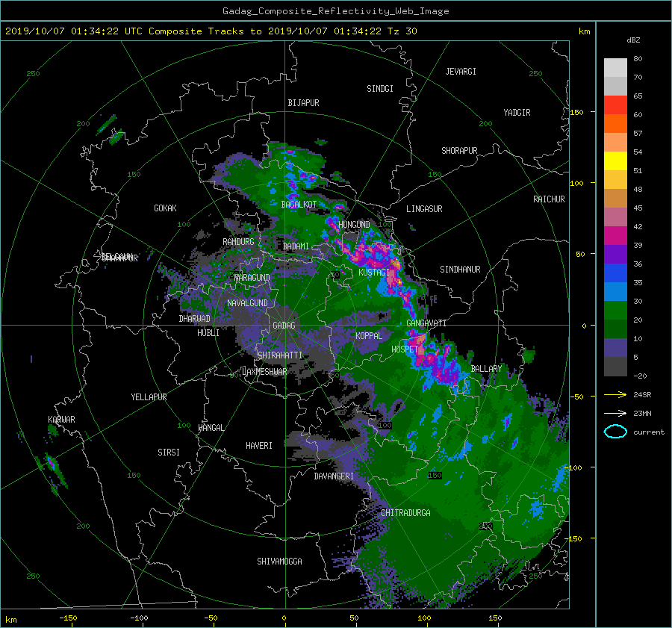
Task: Click the KOPPAL city label
Action: [x=369, y=336]
